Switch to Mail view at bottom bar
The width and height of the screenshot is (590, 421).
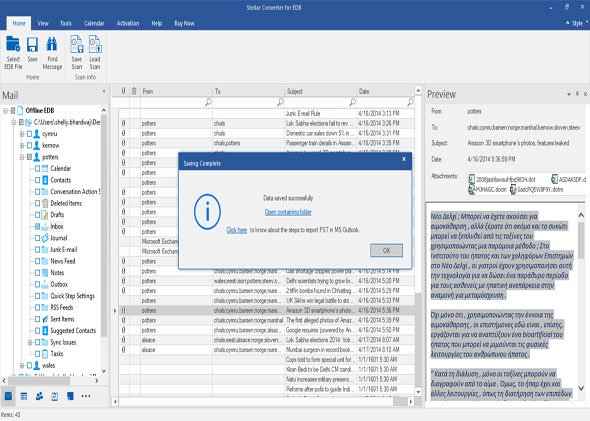click(8, 396)
